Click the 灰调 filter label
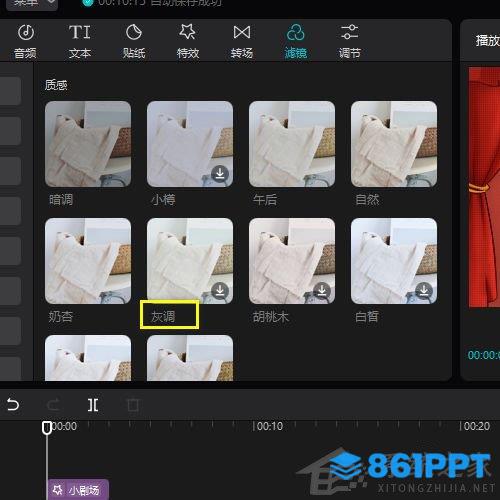500x500 pixels. pyautogui.click(x=163, y=316)
